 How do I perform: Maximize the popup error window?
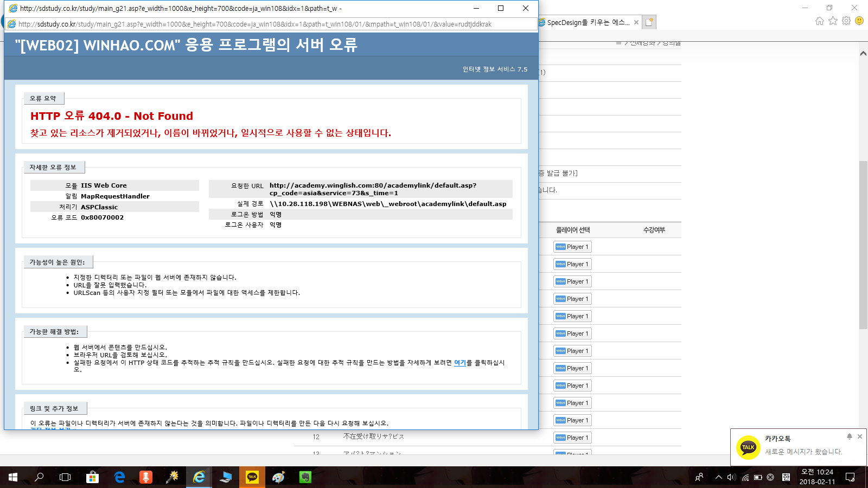[x=501, y=8]
